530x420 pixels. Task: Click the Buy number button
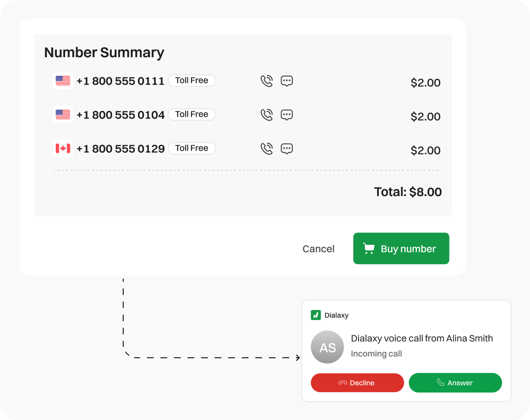point(401,249)
